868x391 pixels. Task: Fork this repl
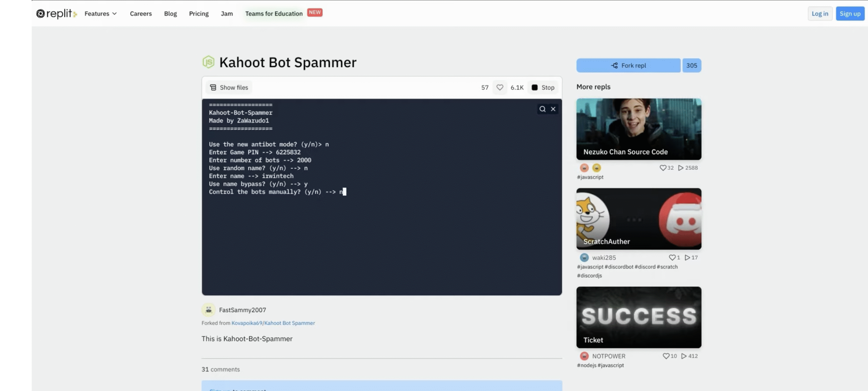tap(628, 65)
